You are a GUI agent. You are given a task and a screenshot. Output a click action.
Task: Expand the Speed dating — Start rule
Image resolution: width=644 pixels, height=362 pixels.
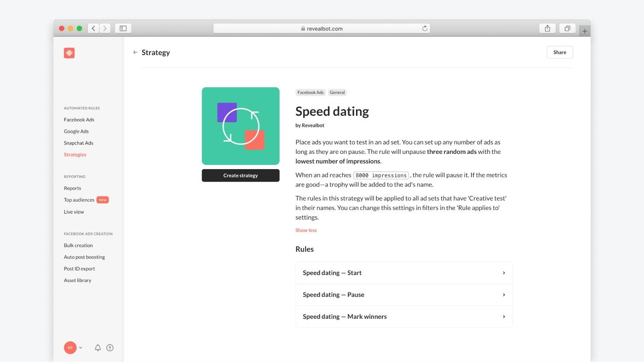coord(404,273)
